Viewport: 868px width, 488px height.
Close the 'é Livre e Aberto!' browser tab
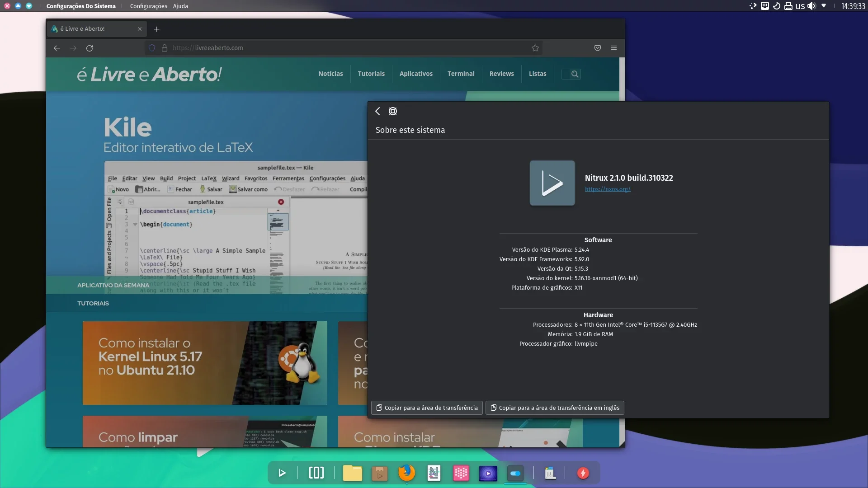(140, 29)
